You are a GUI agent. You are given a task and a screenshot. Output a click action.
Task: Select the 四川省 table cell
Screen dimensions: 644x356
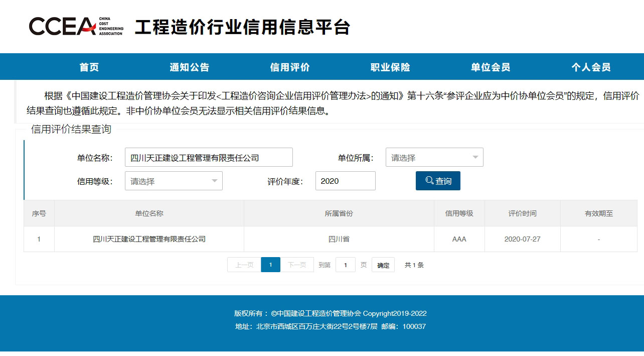[x=339, y=239]
